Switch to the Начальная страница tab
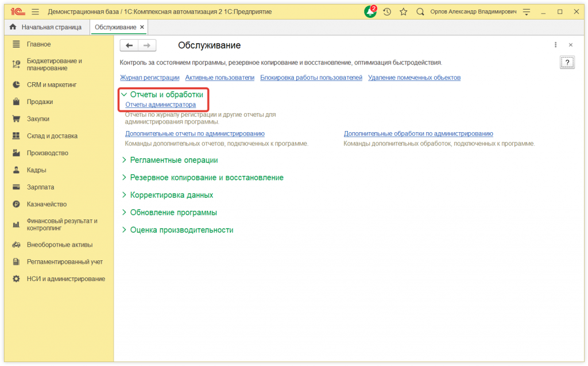This screenshot has width=588, height=366. [43, 26]
